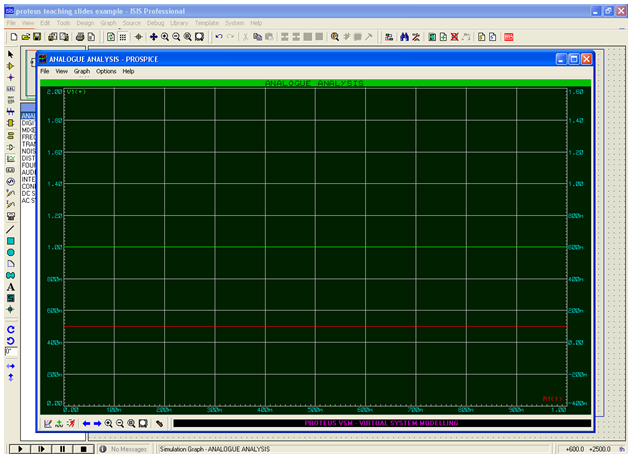
Task: Click the Save design toolbar icon
Action: [x=36, y=36]
